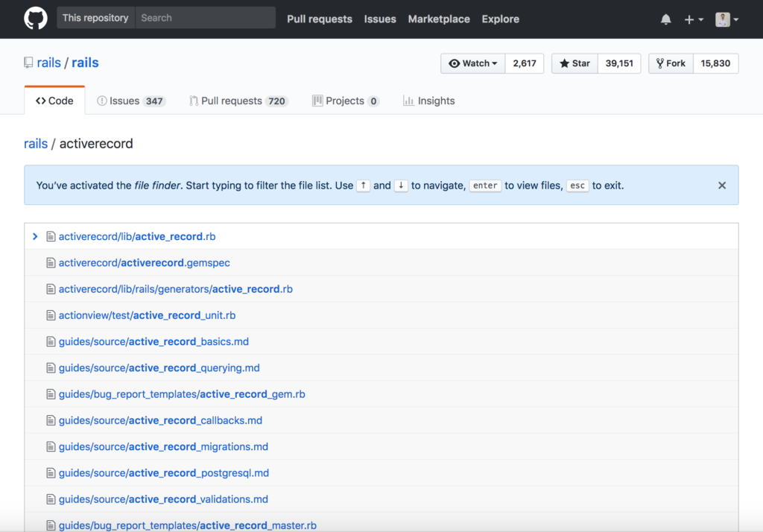The width and height of the screenshot is (763, 532).
Task: Open Explore from the header menu
Action: pyautogui.click(x=500, y=19)
